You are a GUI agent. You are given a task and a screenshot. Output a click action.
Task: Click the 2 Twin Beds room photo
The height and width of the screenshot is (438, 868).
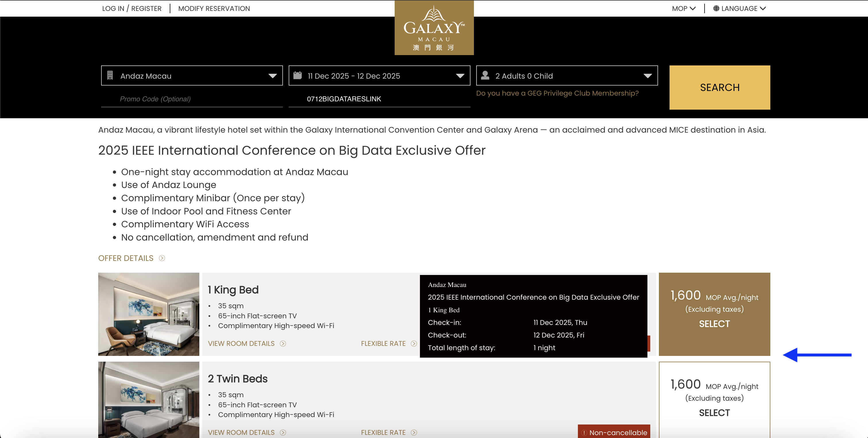(x=148, y=400)
